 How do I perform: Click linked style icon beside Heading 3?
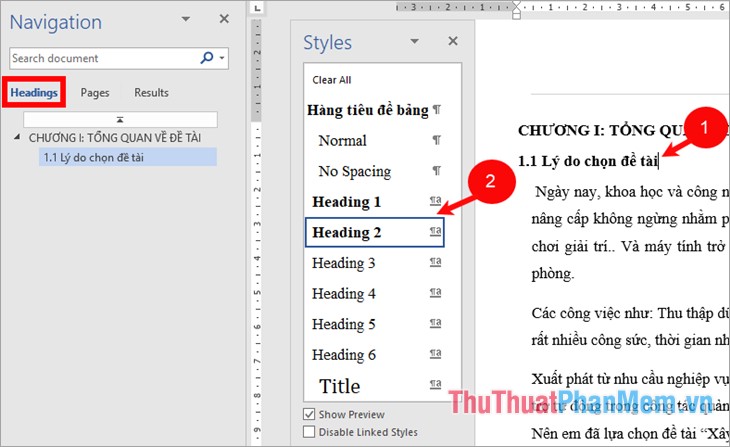point(435,262)
